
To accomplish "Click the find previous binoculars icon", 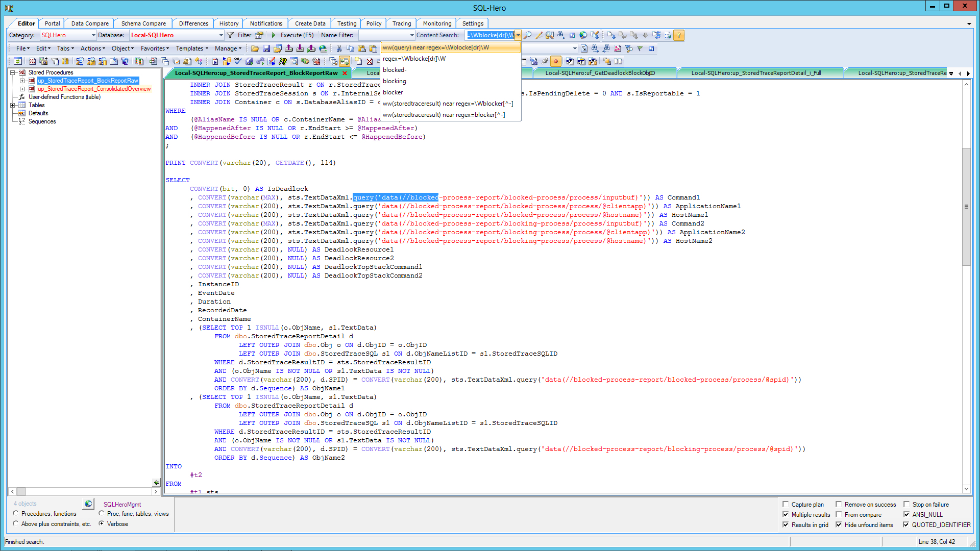I will pyautogui.click(x=606, y=48).
